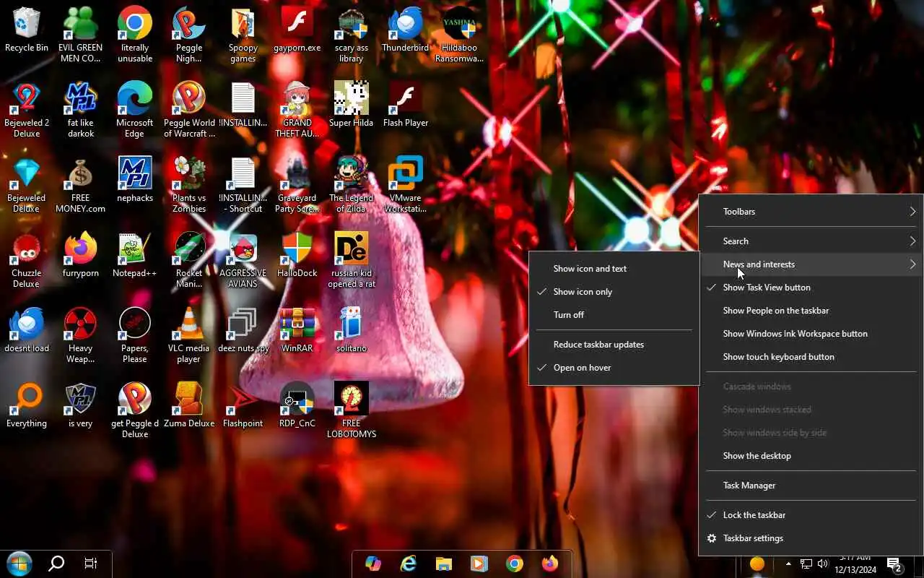Select the Flash Player desktop icon
Screen dimensions: 924x578
(406, 105)
